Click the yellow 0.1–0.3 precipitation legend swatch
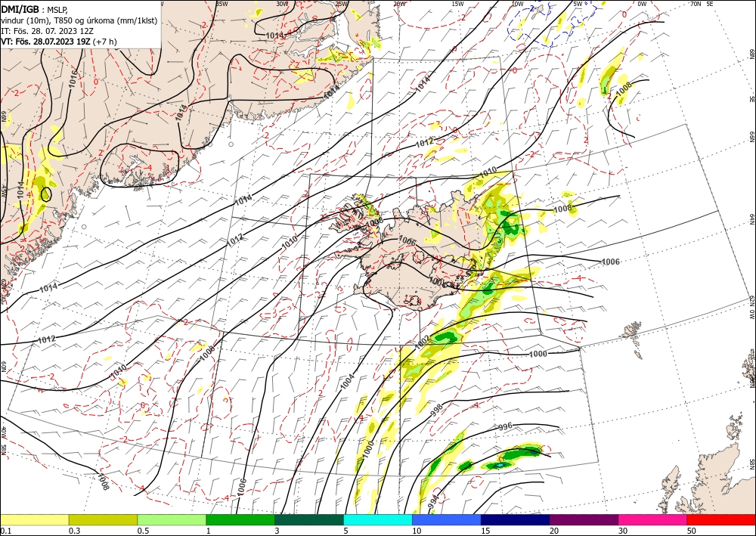Screen dimensions: 756x536 [34, 519]
